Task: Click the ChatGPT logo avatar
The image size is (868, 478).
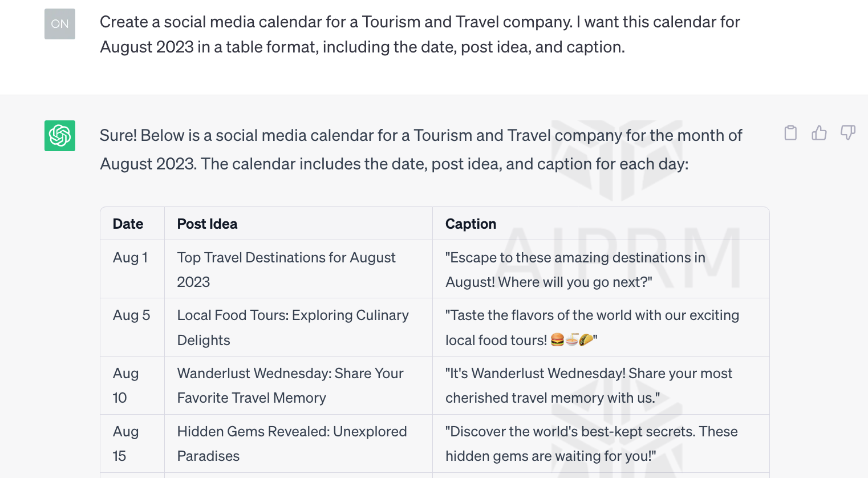Action: [x=60, y=136]
